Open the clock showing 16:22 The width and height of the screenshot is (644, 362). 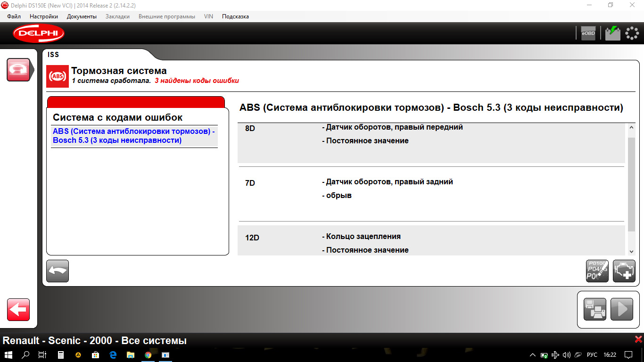click(610, 355)
